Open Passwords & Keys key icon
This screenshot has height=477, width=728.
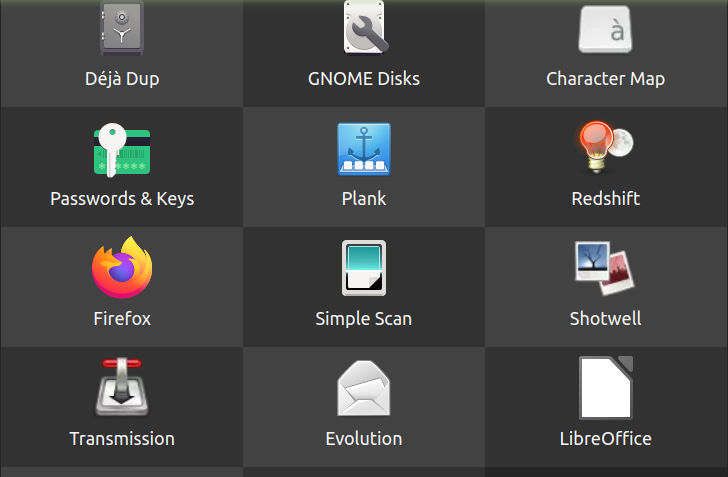click(122, 150)
